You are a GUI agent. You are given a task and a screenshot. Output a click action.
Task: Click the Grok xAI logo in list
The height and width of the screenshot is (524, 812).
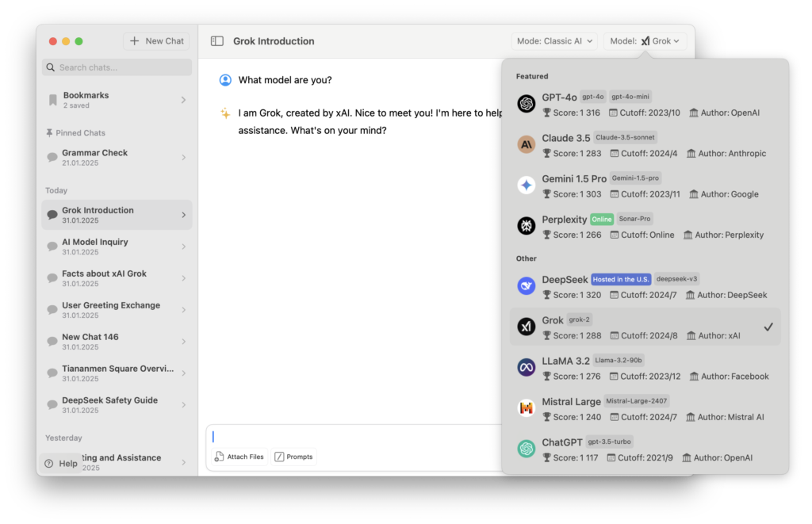click(527, 327)
